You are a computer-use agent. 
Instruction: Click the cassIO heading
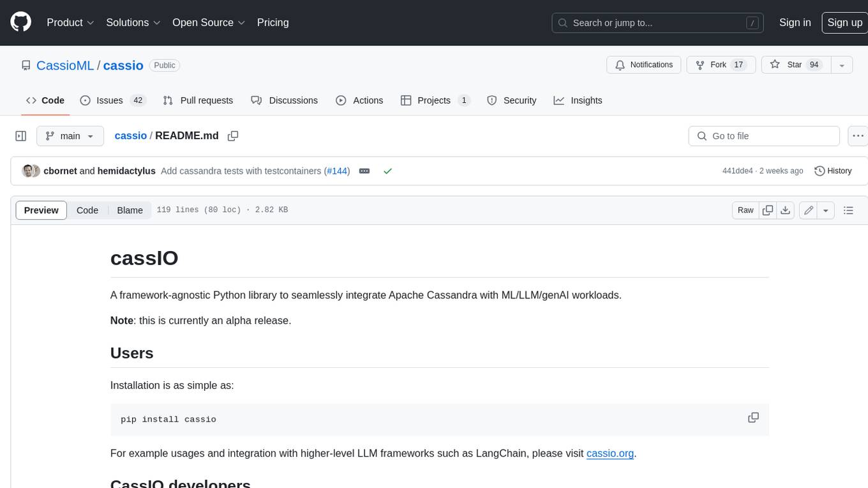(144, 257)
